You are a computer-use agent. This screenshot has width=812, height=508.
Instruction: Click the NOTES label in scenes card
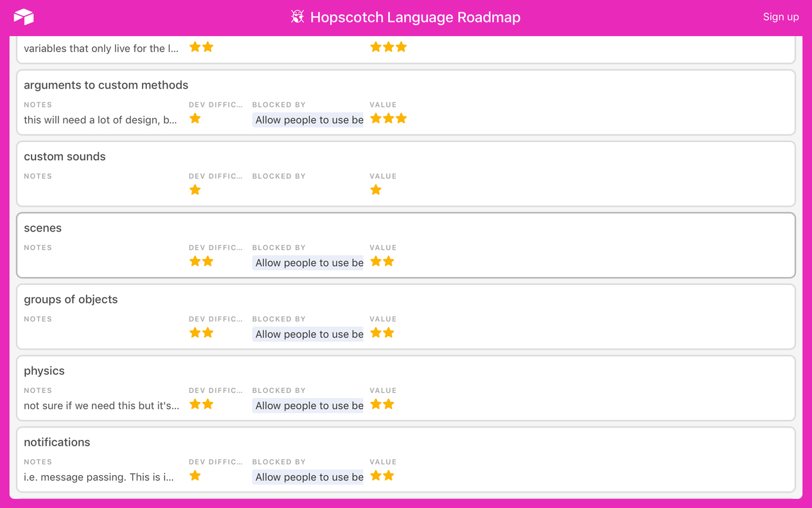38,248
